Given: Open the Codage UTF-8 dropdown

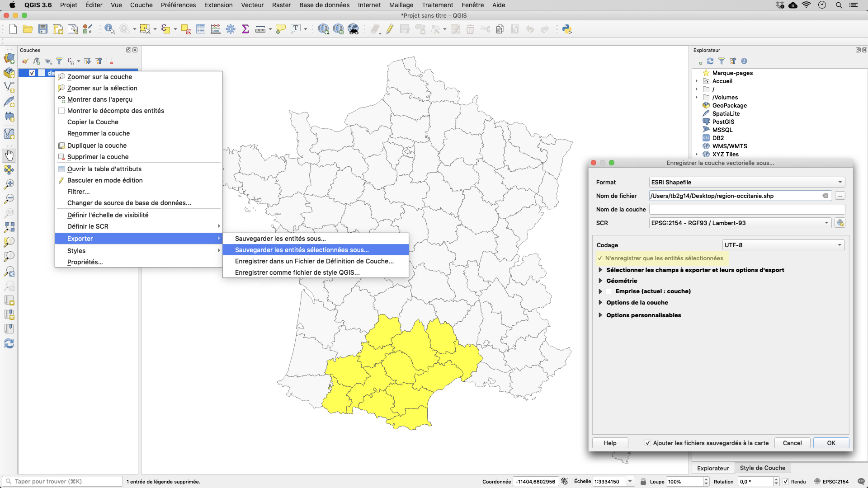Looking at the screenshot, I should coord(783,245).
